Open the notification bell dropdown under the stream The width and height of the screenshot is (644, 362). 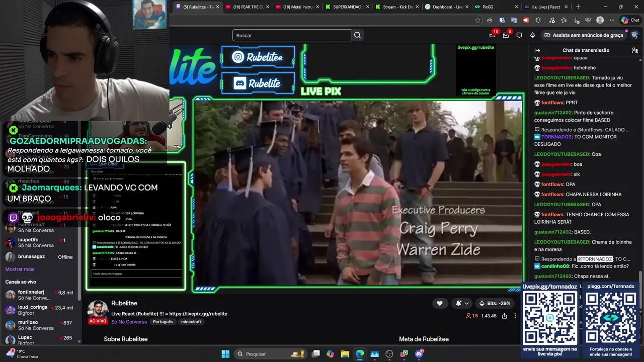[462, 303]
